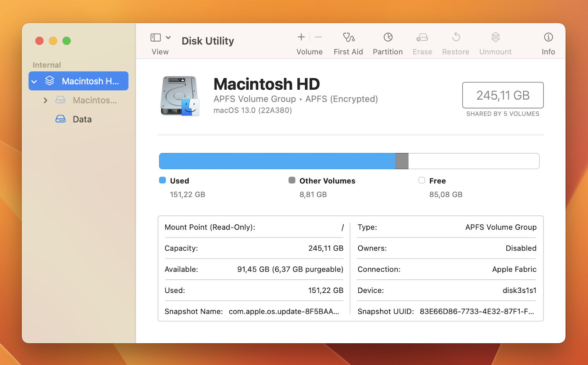This screenshot has height=365, width=588.
Task: Run First Aid on Macintosh HD
Action: pos(348,42)
